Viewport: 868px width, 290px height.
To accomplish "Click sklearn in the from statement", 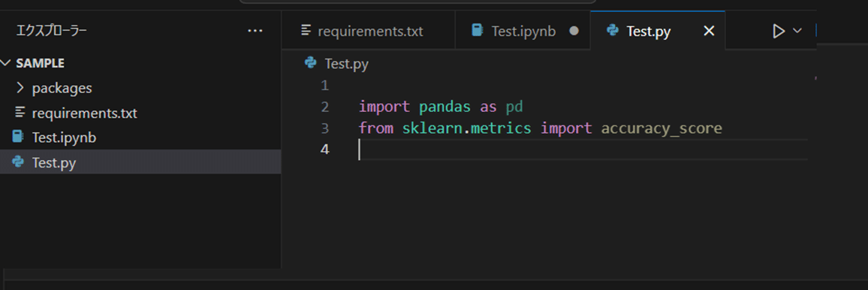I will 432,128.
